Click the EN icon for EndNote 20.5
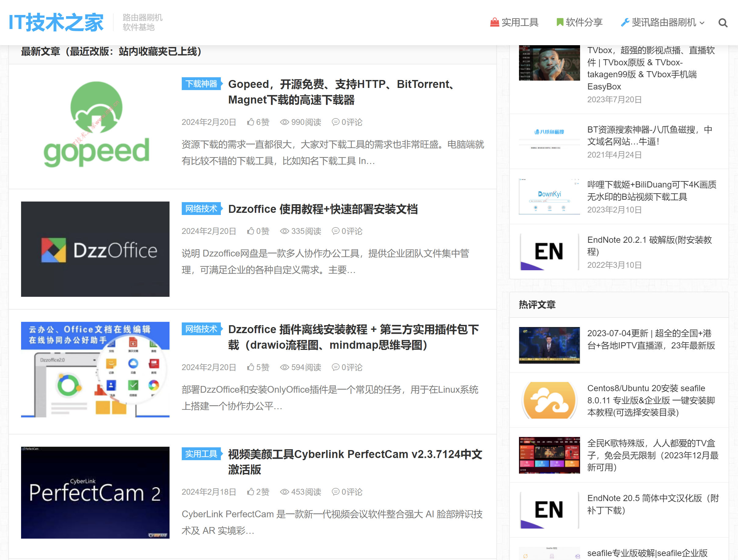The image size is (738, 560). [549, 510]
